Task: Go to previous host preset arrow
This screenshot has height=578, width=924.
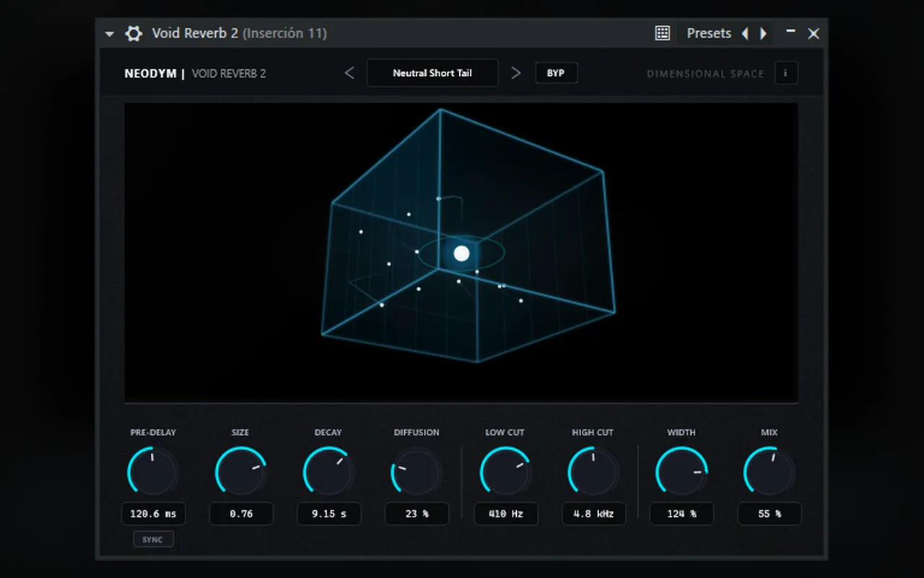Action: (746, 33)
